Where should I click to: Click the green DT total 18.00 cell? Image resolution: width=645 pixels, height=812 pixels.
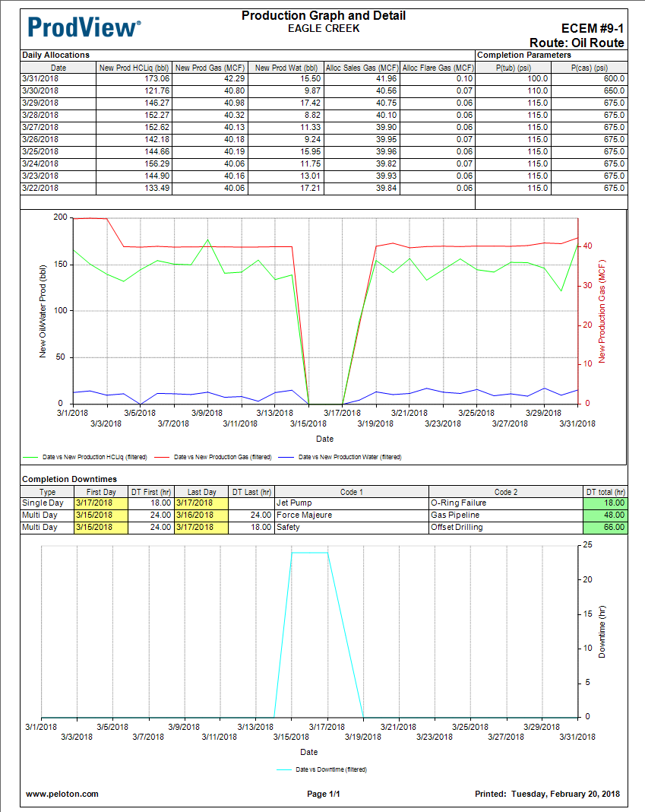[605, 503]
